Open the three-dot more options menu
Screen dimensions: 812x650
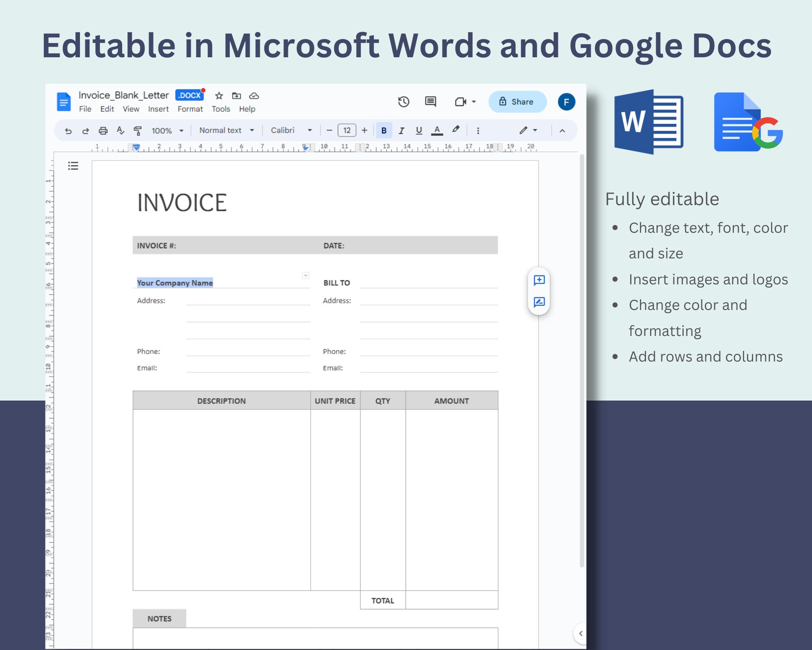tap(478, 131)
